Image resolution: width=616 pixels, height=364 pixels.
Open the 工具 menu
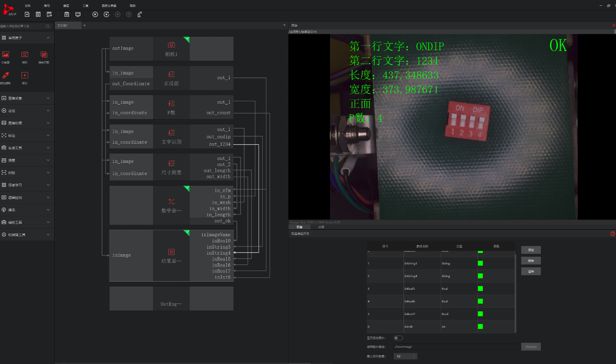click(x=85, y=6)
